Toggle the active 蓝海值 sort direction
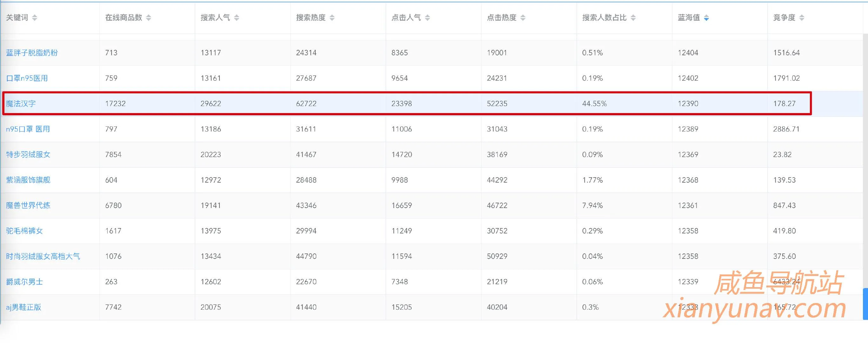 (x=706, y=17)
